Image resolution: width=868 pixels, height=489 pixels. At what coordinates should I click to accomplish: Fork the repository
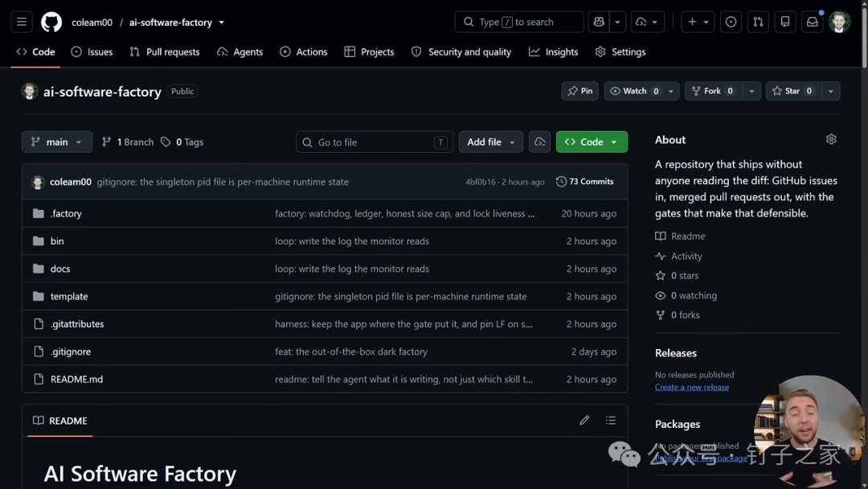pos(714,91)
